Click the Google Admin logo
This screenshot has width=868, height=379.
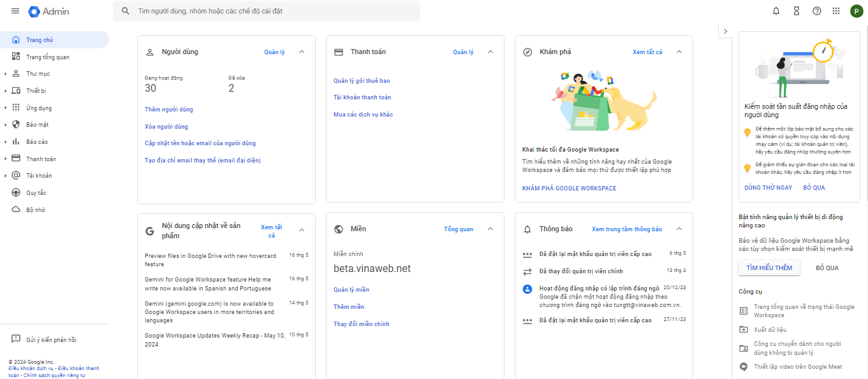point(49,11)
